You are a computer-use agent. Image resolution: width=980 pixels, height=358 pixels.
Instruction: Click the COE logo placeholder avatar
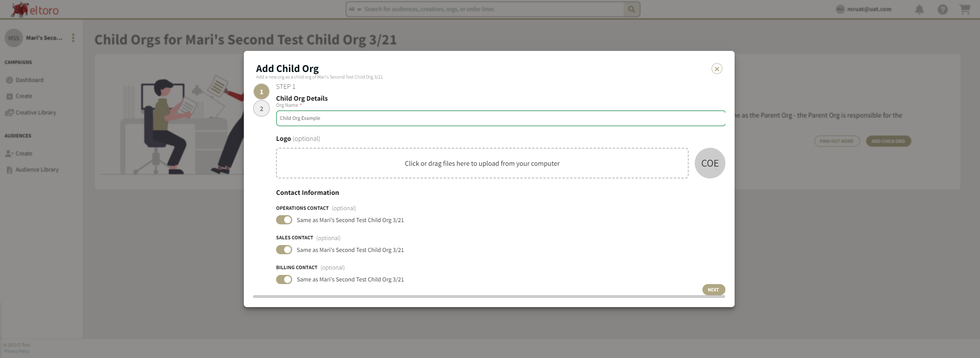tap(710, 163)
